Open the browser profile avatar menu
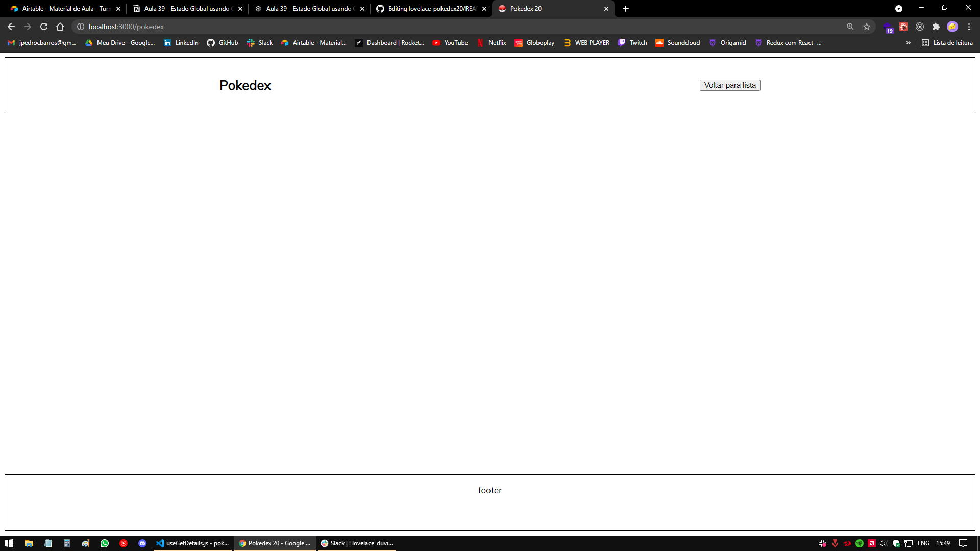Viewport: 980px width, 551px height. point(953,27)
